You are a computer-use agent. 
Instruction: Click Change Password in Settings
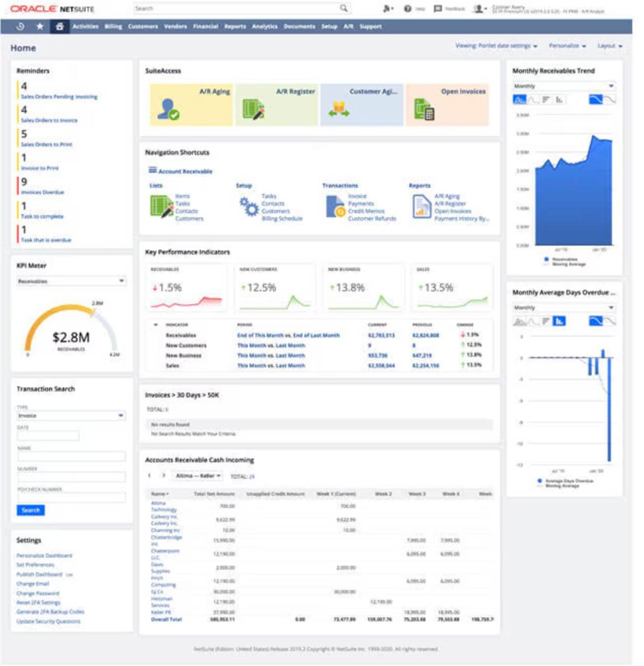(38, 593)
